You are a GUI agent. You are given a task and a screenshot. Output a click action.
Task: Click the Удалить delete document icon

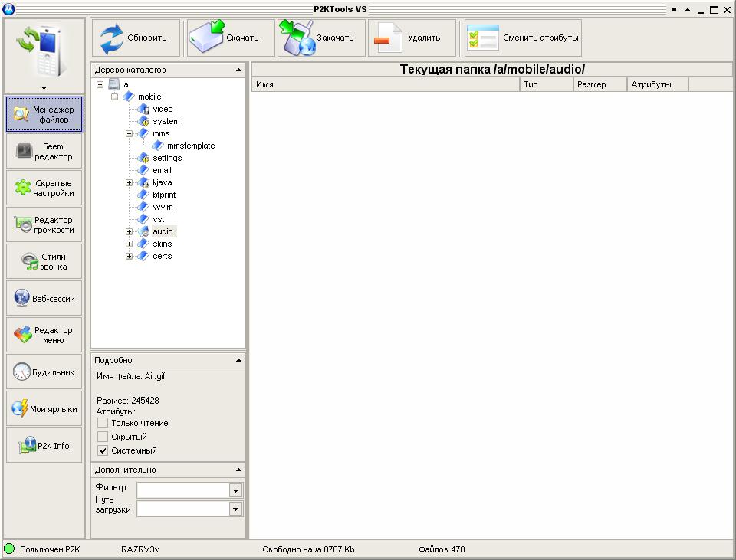(388, 38)
